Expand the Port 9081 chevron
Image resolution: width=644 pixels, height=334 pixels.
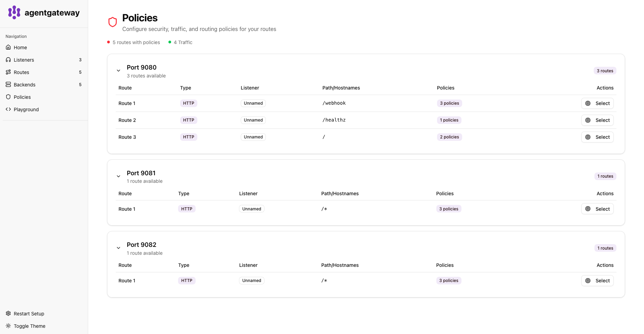click(118, 176)
